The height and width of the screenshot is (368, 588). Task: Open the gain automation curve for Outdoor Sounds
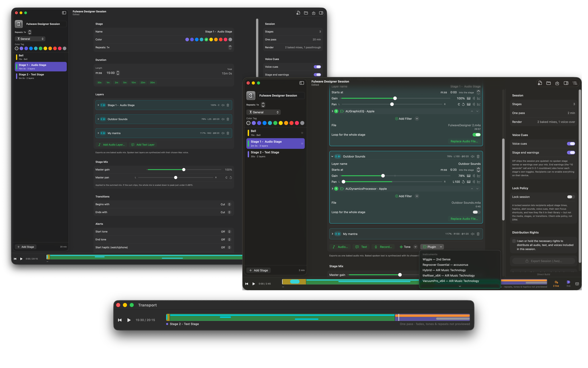[479, 176]
